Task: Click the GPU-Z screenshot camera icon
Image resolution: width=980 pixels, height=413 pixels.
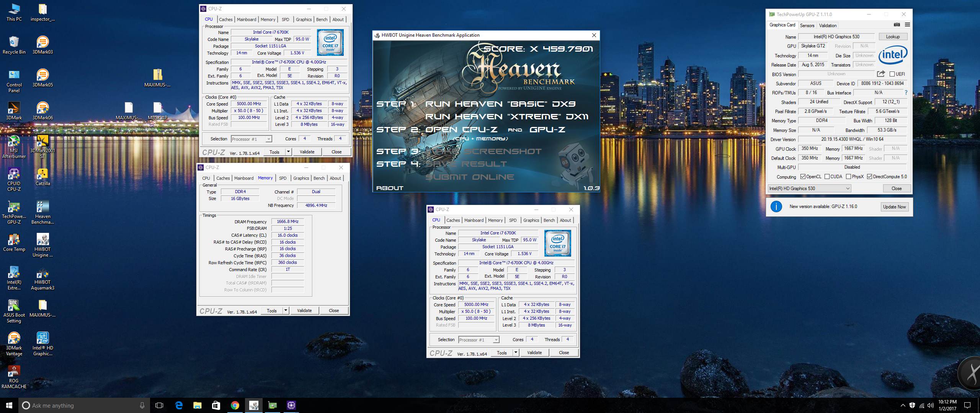Action: click(x=897, y=25)
